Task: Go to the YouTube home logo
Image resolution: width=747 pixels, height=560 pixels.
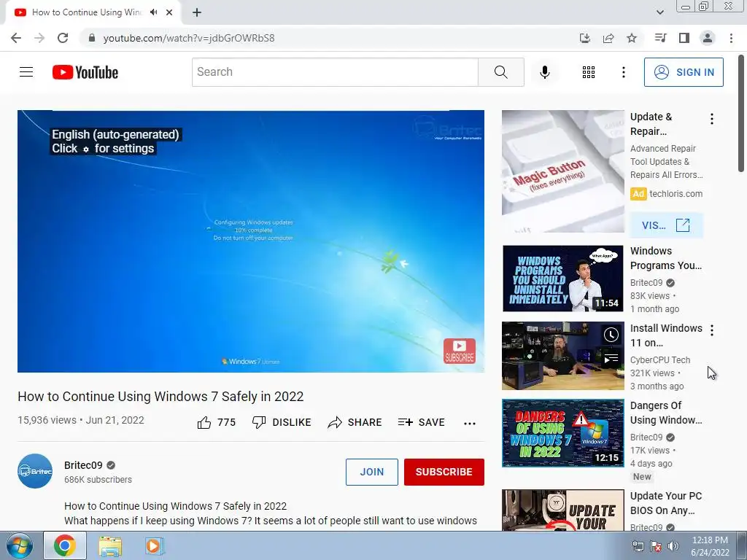Action: (x=85, y=72)
